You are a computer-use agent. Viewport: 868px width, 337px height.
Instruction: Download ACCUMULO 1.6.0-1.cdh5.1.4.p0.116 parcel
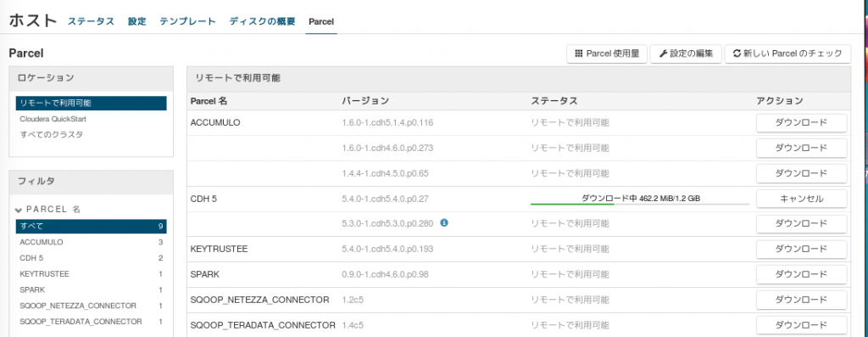(802, 123)
